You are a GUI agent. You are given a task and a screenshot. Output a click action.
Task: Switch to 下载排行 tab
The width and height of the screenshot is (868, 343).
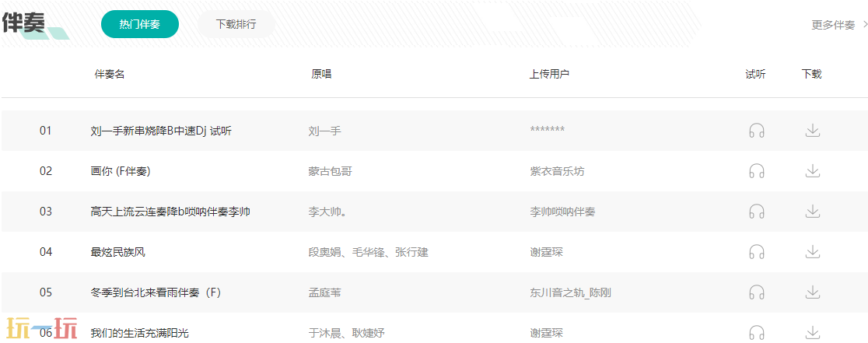236,24
